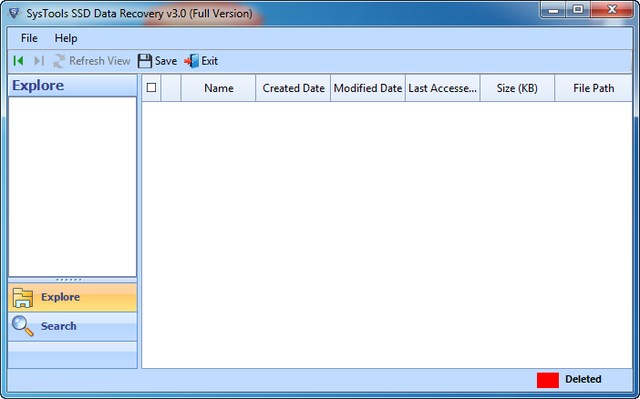
Task: Minimize the SysTools window
Action: [553, 10]
